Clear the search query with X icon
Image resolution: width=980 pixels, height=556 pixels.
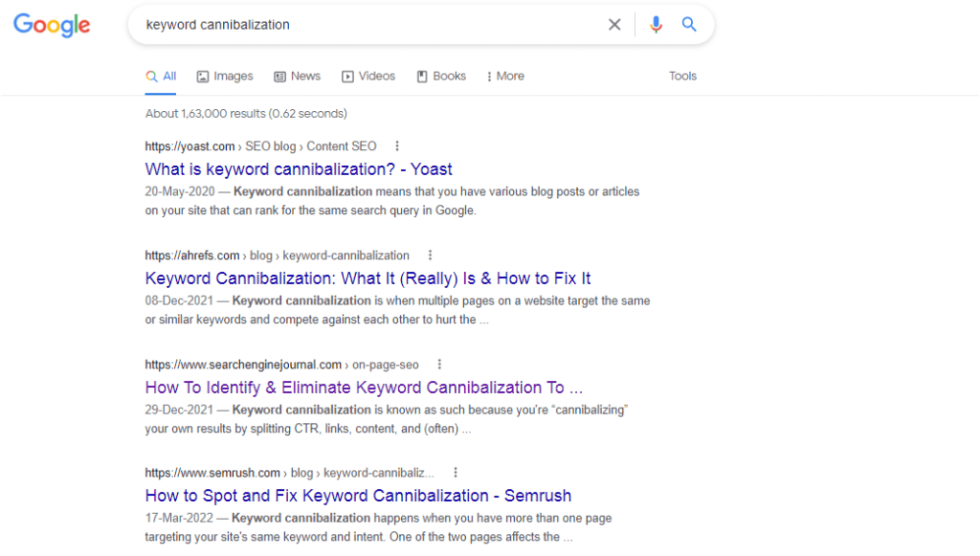point(614,24)
